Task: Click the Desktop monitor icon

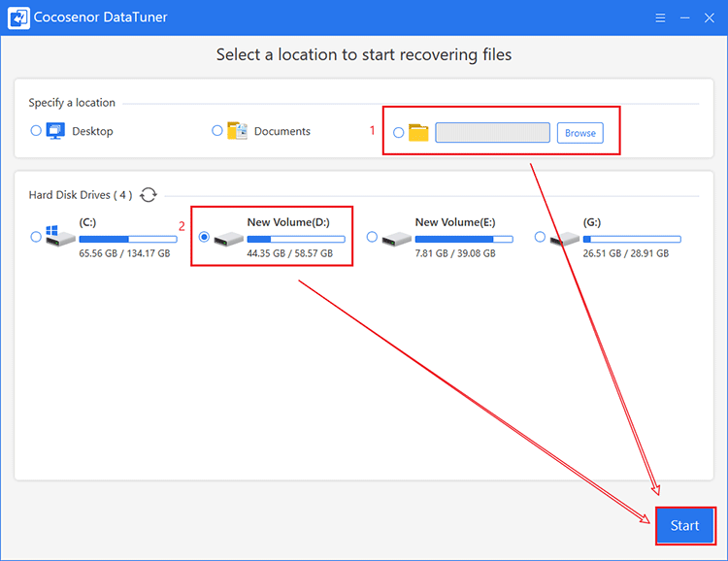Action: 55,131
